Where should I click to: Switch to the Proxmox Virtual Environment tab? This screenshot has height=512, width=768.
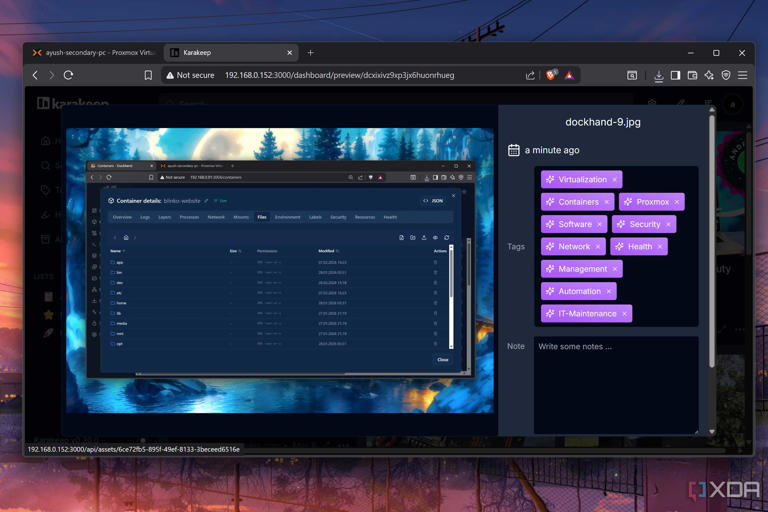pyautogui.click(x=93, y=53)
